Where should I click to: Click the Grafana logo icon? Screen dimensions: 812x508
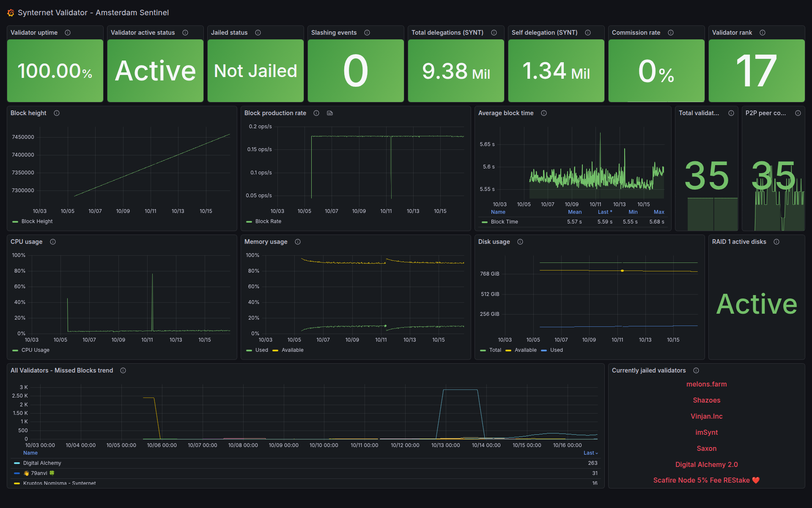click(11, 13)
